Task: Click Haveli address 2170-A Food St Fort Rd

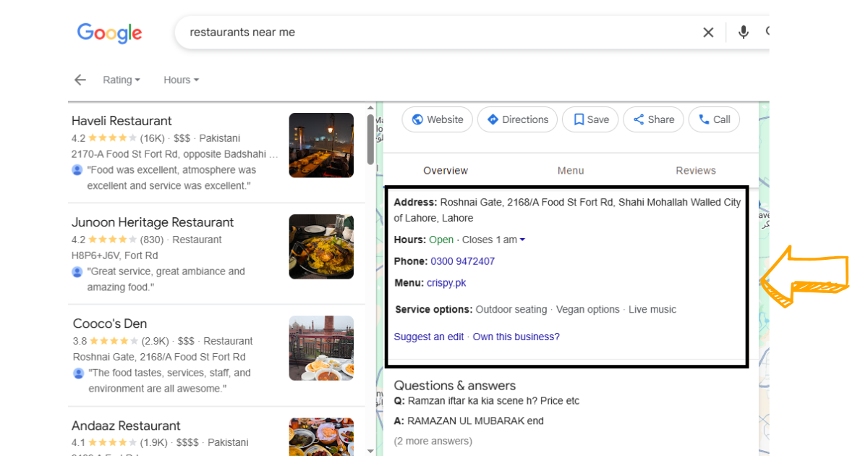Action: [x=174, y=154]
